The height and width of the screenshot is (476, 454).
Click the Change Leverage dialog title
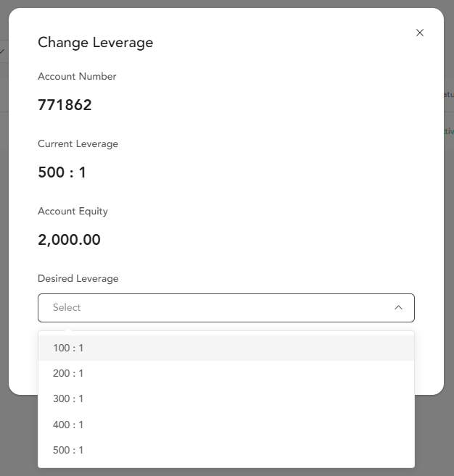click(x=95, y=42)
